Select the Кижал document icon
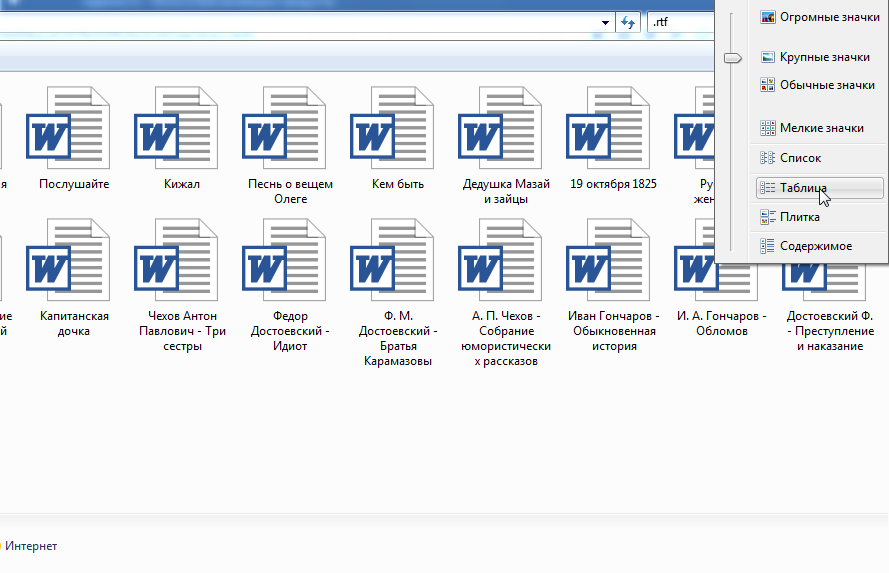Screen dimensions: 889x573 click(176, 128)
